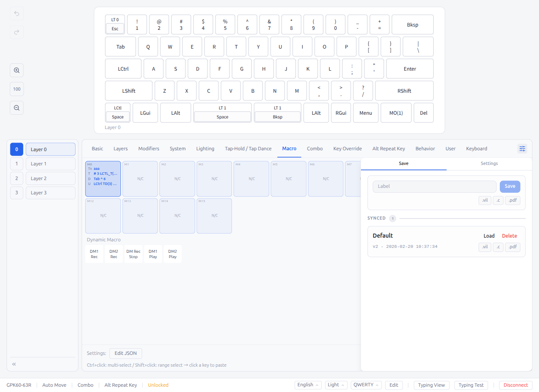Open the Modifiers tab
The image size is (539, 392).
[x=149, y=149]
